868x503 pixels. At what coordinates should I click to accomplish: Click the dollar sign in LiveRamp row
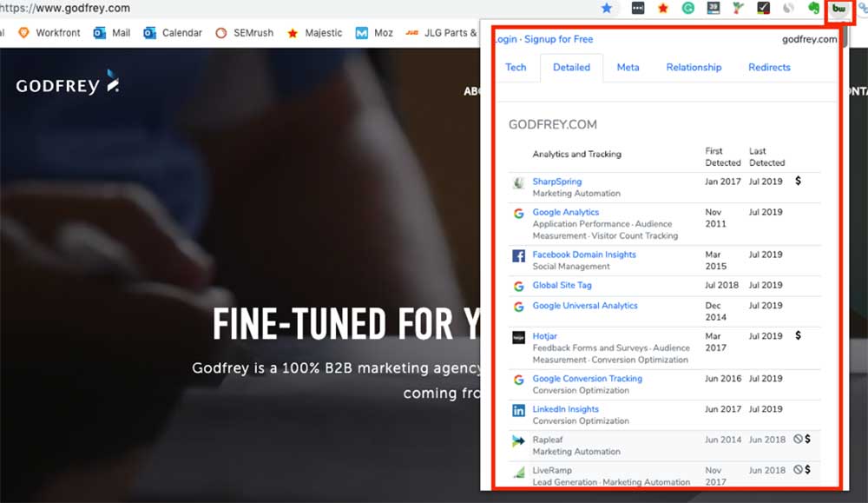[807, 469]
